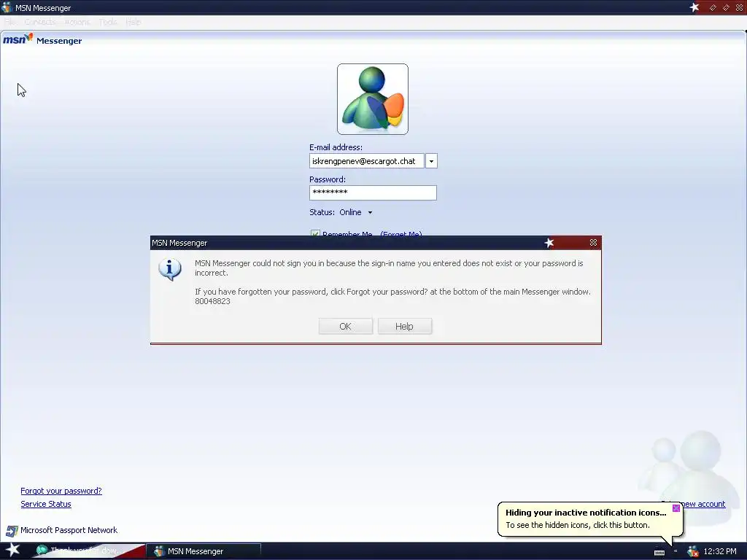Click the MSN Messenger title bar icon
The width and height of the screenshot is (747, 560).
click(x=7, y=7)
